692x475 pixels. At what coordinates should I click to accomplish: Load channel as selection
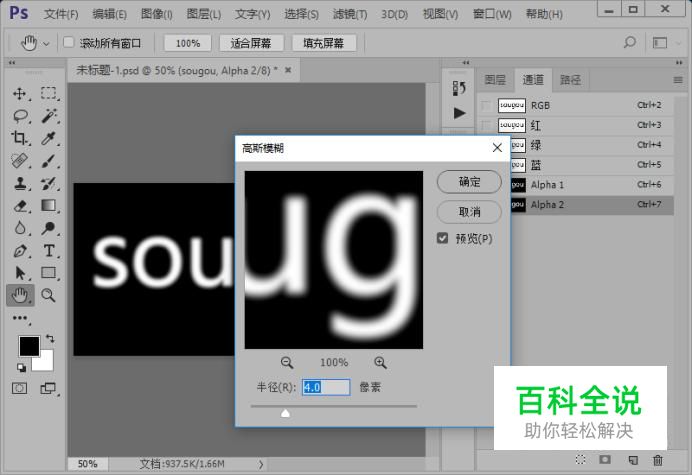pos(580,460)
